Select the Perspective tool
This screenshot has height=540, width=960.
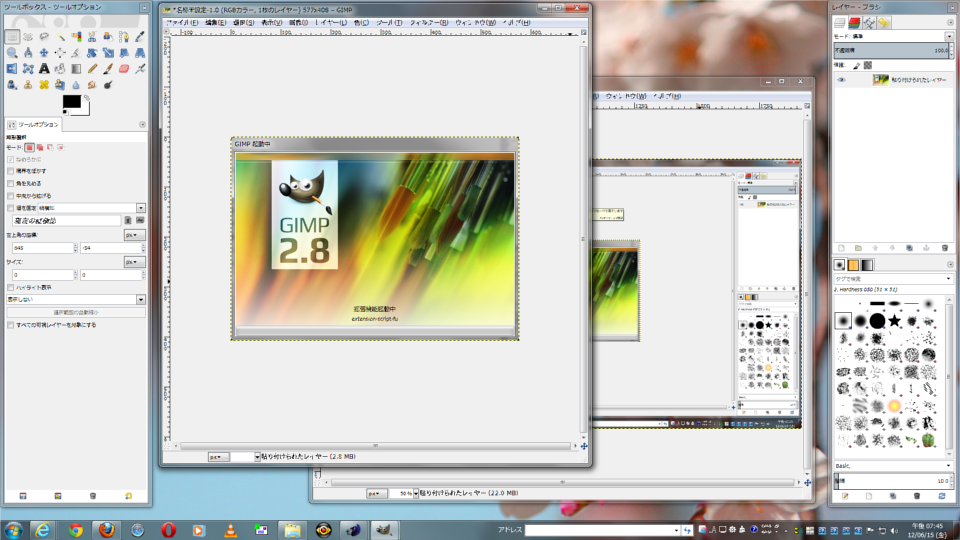click(x=140, y=53)
